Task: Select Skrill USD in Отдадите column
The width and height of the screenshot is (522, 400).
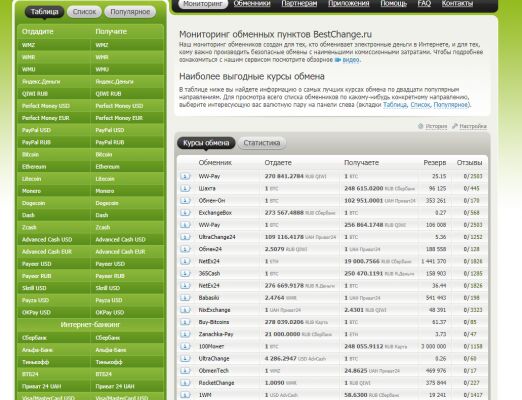Action: [x=53, y=288]
